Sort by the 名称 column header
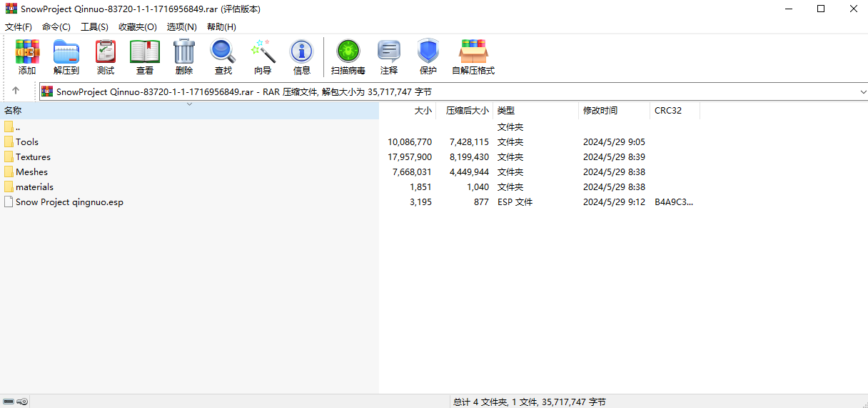The width and height of the screenshot is (868, 408). pyautogui.click(x=189, y=111)
